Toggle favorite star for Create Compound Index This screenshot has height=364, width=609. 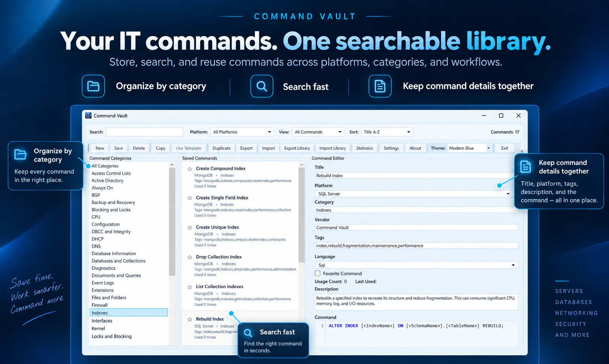[190, 169]
